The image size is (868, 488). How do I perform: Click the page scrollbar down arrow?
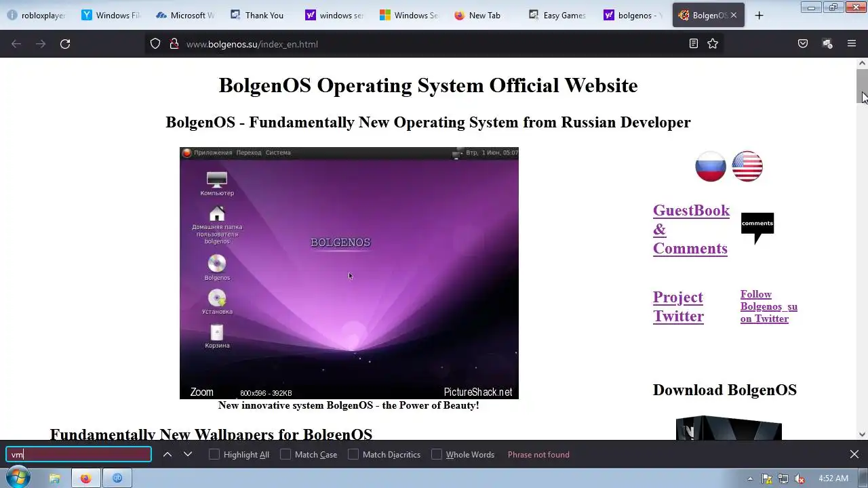pyautogui.click(x=862, y=434)
